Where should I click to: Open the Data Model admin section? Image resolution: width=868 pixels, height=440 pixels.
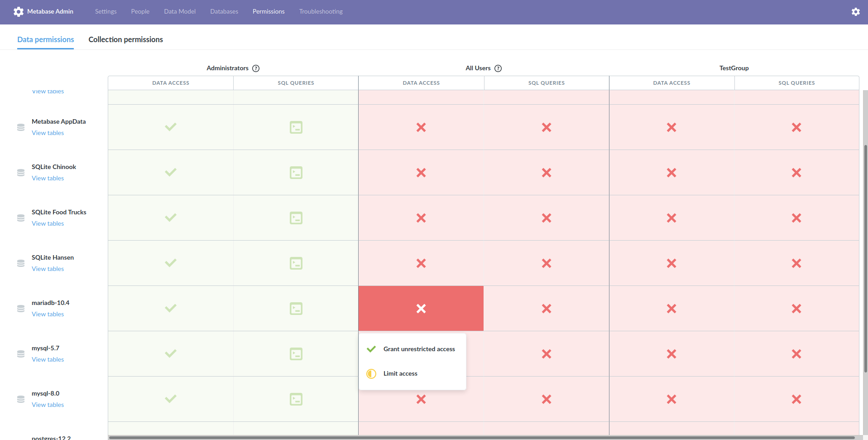click(180, 11)
